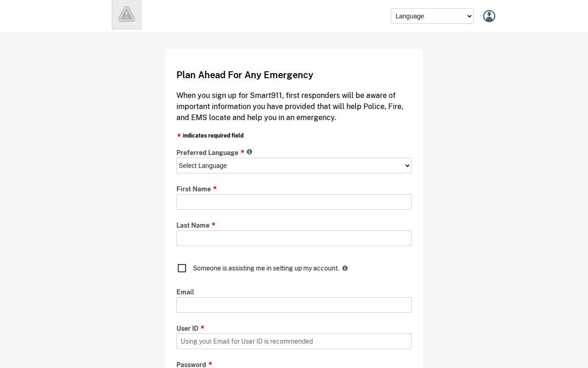
Task: Expand the Select Language dropdown
Action: [x=294, y=166]
